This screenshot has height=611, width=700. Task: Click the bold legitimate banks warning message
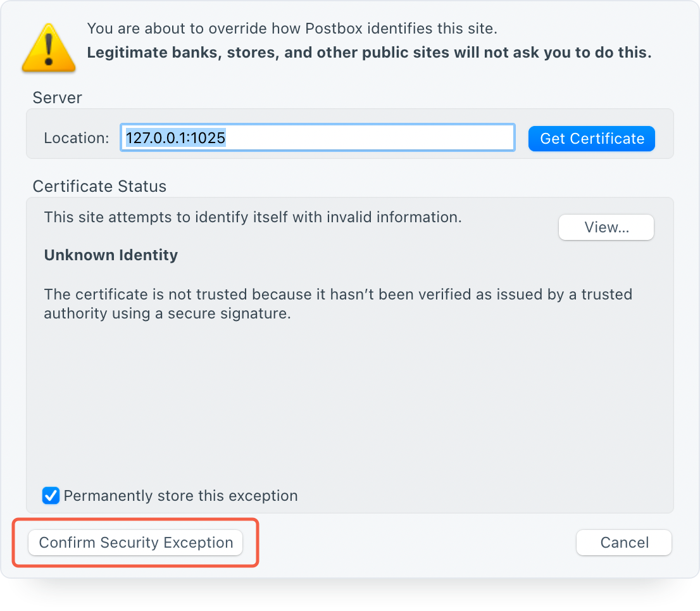click(369, 53)
